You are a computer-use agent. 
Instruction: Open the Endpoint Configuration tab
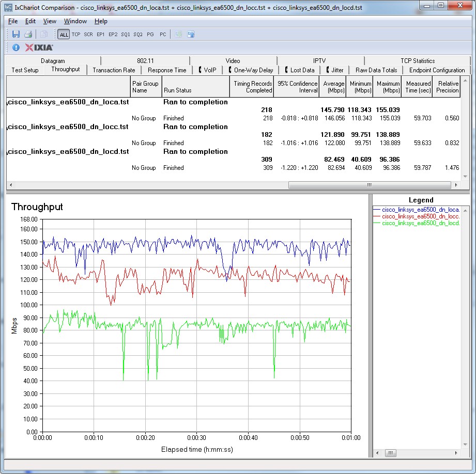point(437,70)
